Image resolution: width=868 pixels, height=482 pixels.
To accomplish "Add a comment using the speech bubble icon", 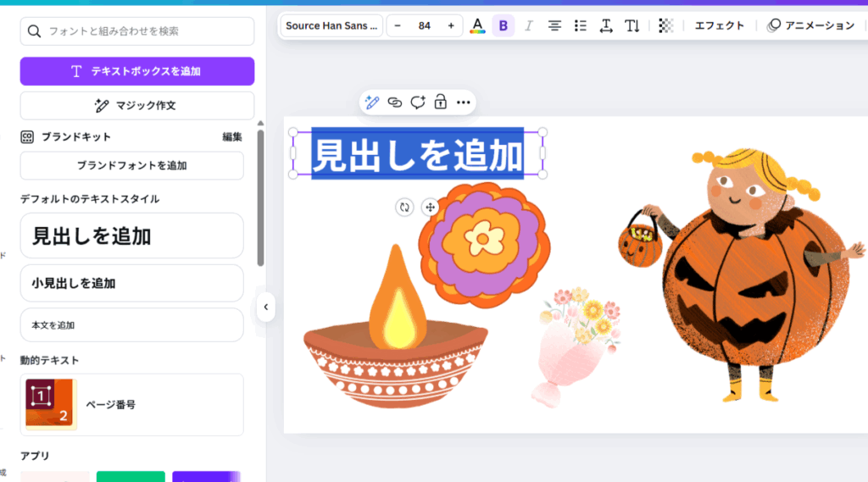I will [417, 102].
